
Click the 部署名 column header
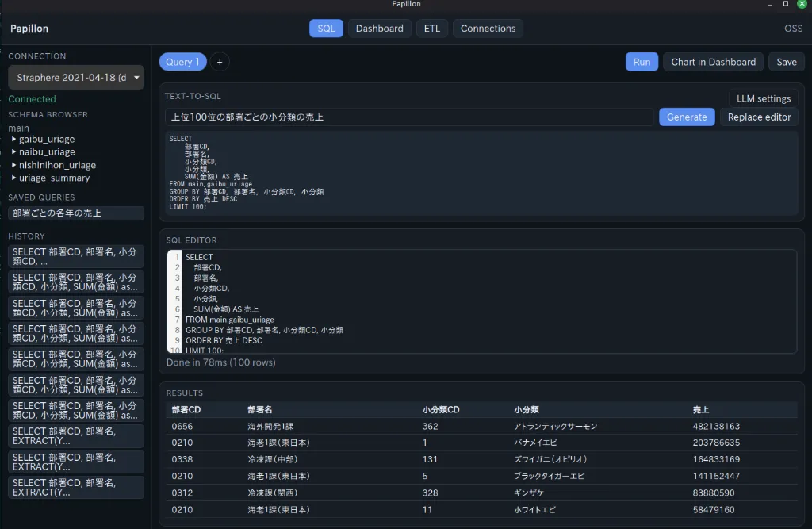click(260, 410)
